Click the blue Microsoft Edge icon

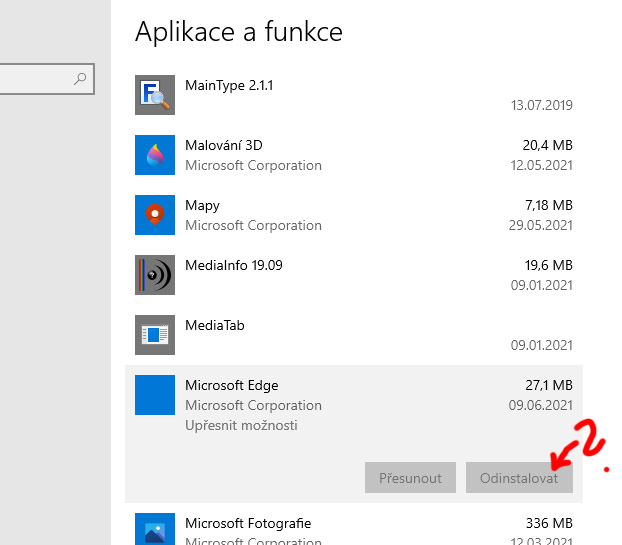tap(155, 395)
